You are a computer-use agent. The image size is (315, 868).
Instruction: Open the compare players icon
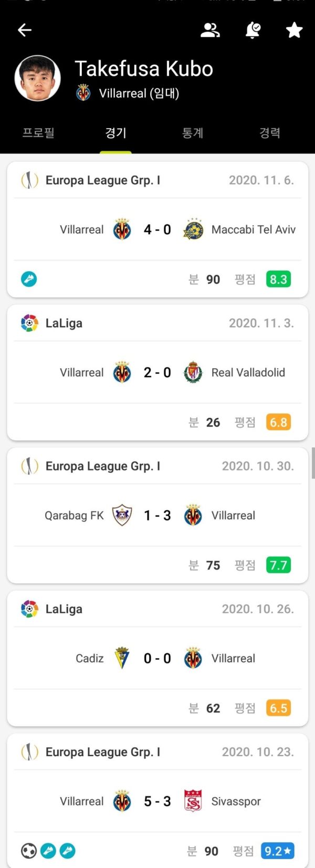[210, 30]
